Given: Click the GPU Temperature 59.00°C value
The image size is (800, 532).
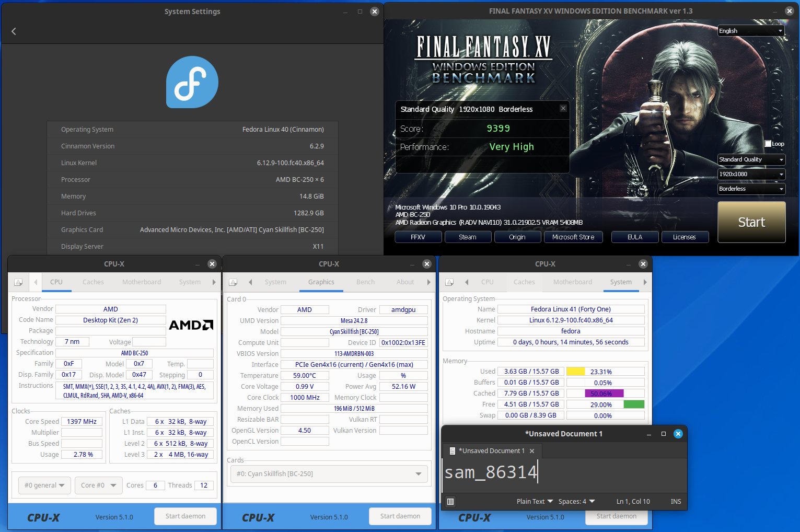Looking at the screenshot, I should pos(305,376).
